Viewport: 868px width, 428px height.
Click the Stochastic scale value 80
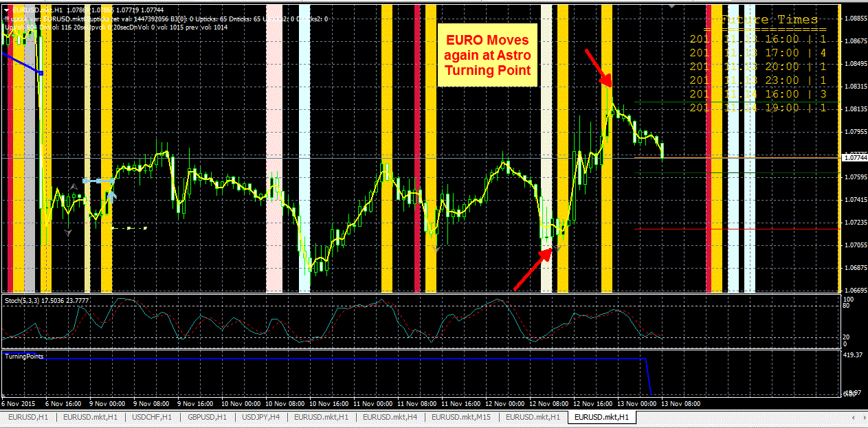[x=847, y=305]
